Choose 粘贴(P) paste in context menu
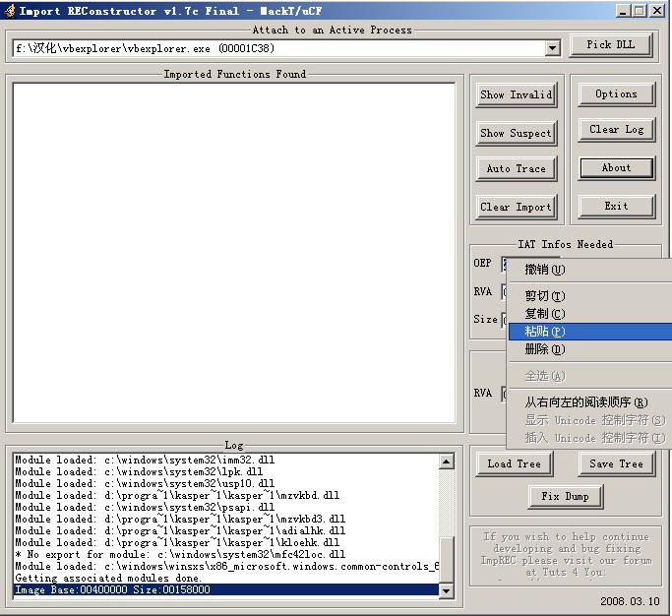 (x=590, y=332)
